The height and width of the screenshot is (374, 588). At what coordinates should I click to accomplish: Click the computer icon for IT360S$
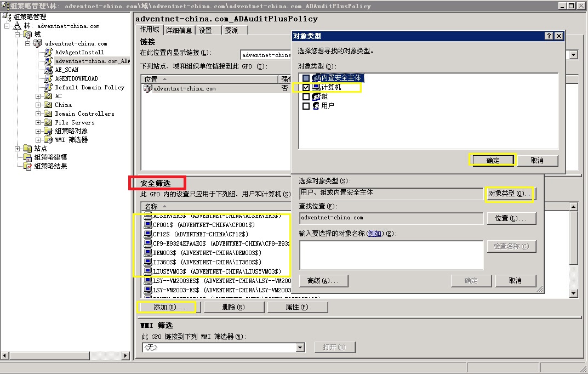tap(148, 262)
